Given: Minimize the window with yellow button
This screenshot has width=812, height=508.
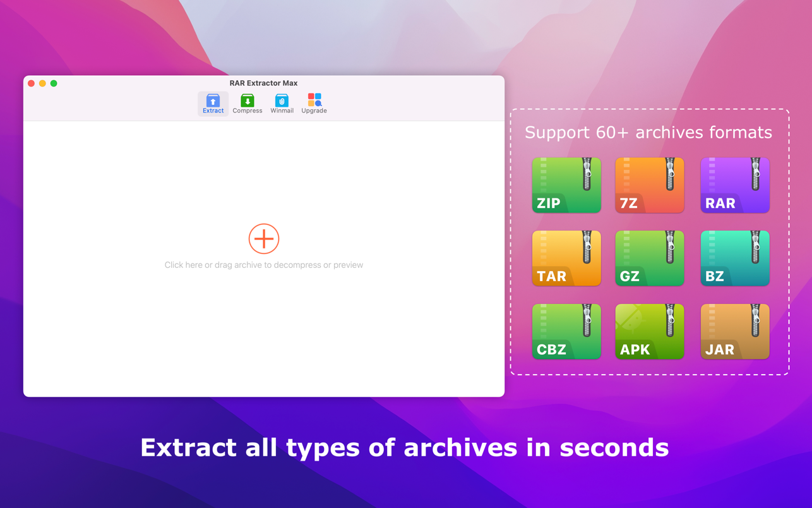Looking at the screenshot, I should (x=42, y=83).
